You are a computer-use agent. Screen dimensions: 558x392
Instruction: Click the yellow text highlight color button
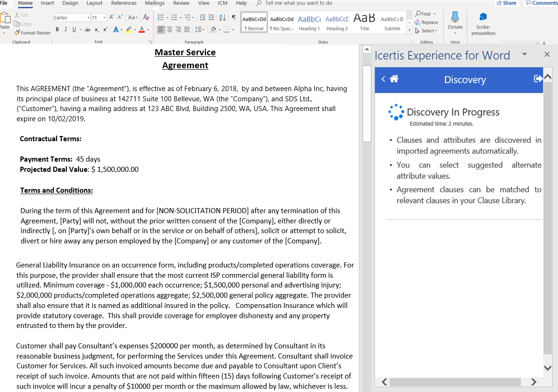[x=128, y=29]
